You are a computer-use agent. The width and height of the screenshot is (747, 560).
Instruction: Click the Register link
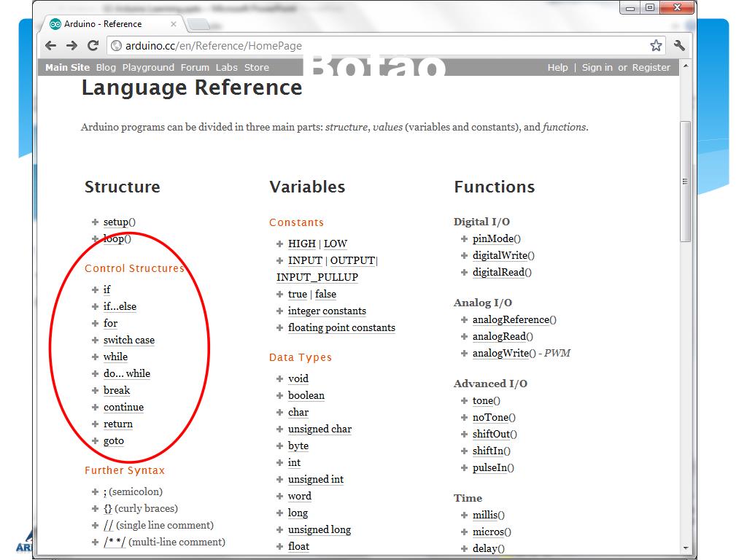(x=651, y=68)
